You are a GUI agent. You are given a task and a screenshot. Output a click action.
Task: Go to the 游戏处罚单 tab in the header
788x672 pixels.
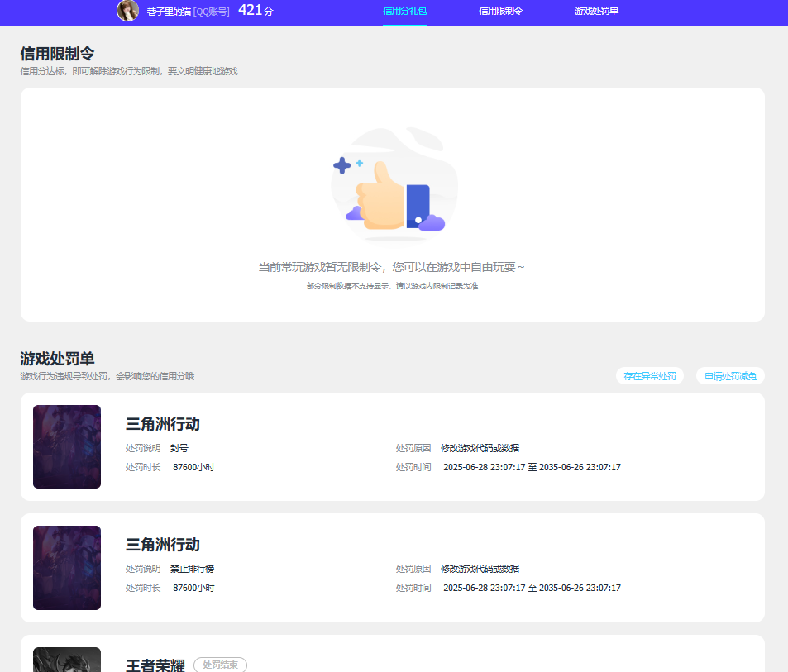[596, 11]
